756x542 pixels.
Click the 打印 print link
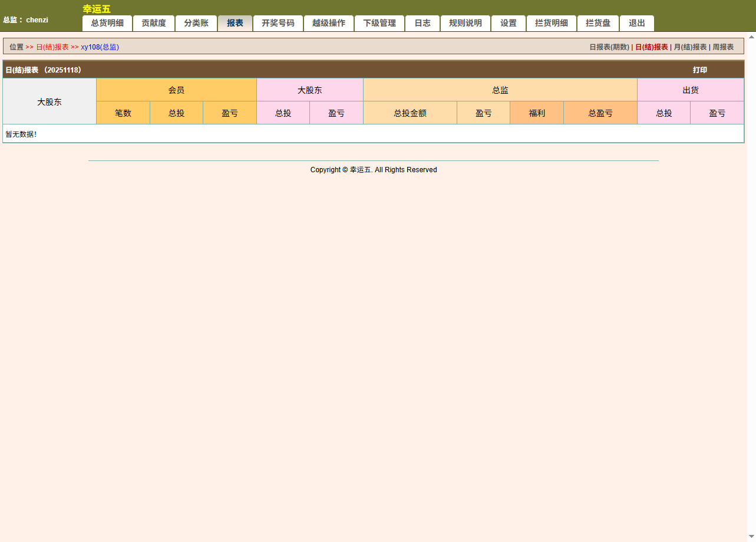(x=700, y=70)
